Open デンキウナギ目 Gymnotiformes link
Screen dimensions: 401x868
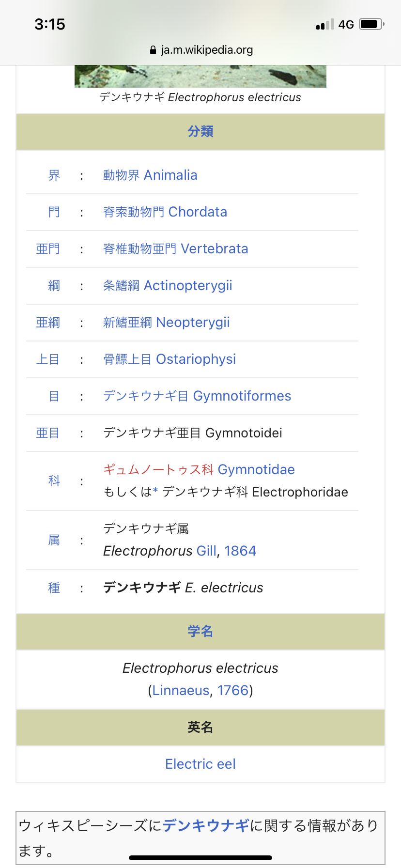(197, 396)
